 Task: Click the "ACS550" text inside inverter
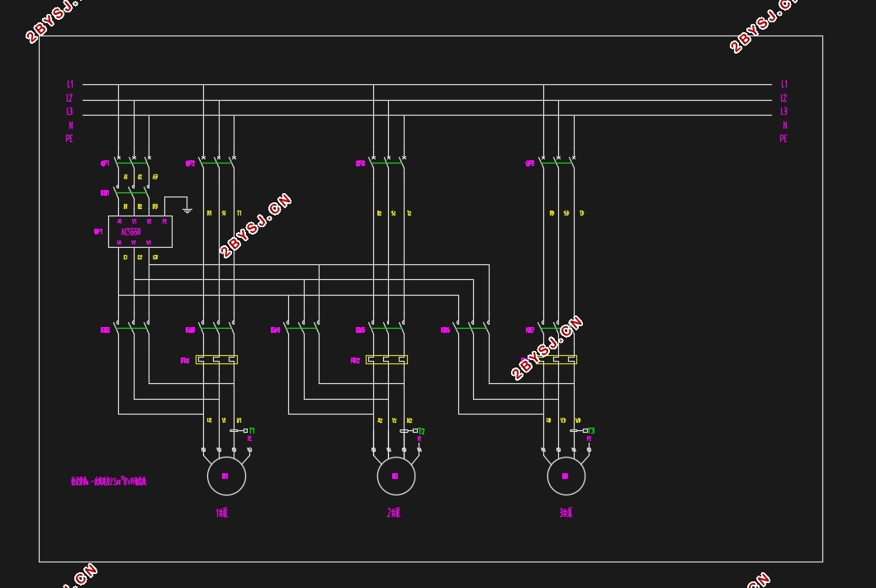(x=130, y=231)
